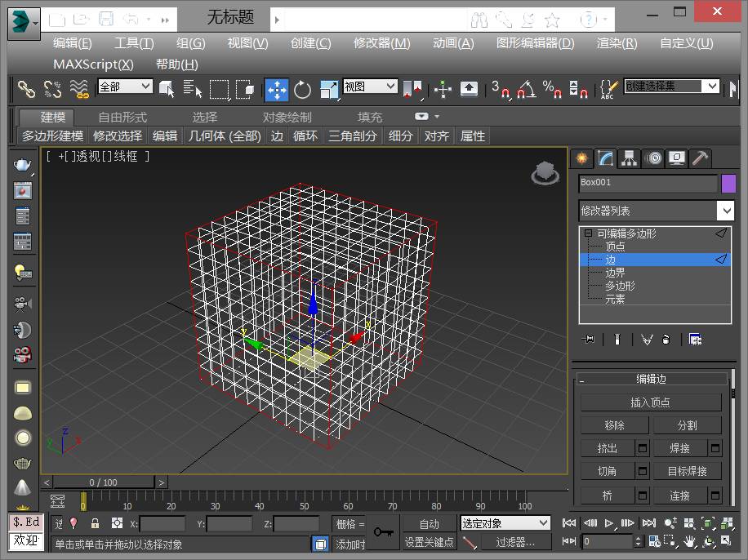Open the Hierarchy tab in command panel
This screenshot has width=748, height=560.
point(630,158)
